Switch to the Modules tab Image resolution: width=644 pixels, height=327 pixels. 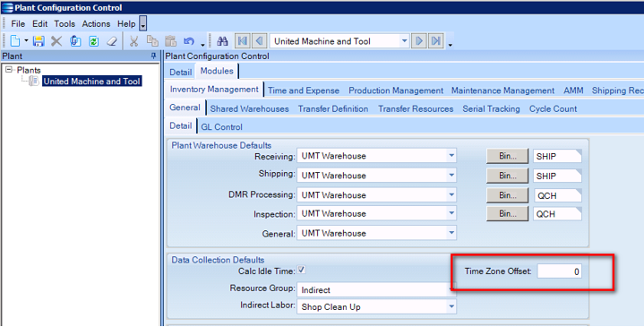[x=217, y=71]
